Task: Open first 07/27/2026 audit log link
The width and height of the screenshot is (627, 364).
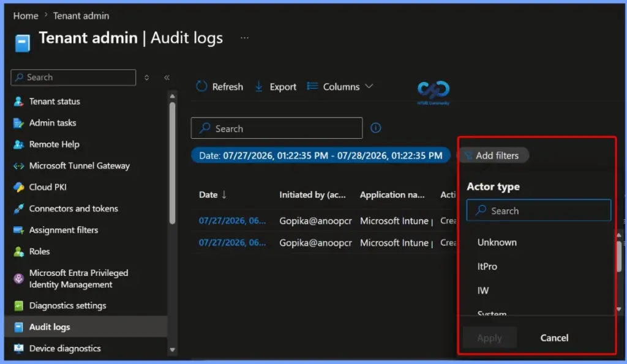Action: coord(232,221)
